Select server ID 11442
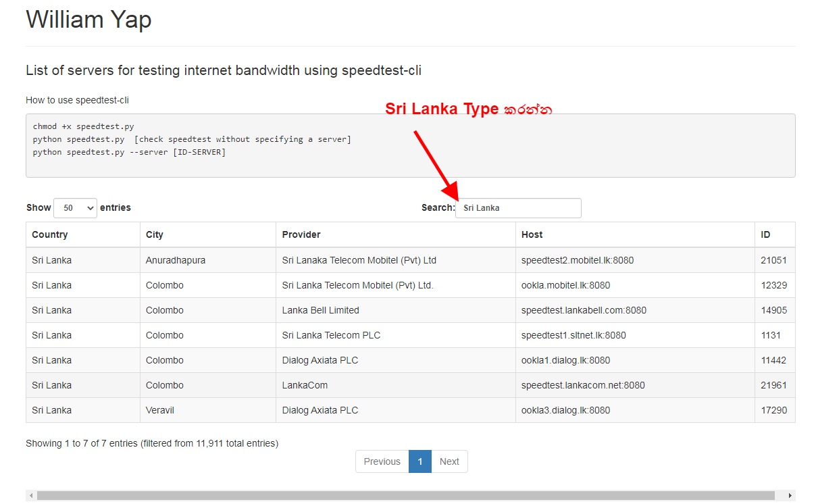This screenshot has height=504, width=816. [773, 360]
